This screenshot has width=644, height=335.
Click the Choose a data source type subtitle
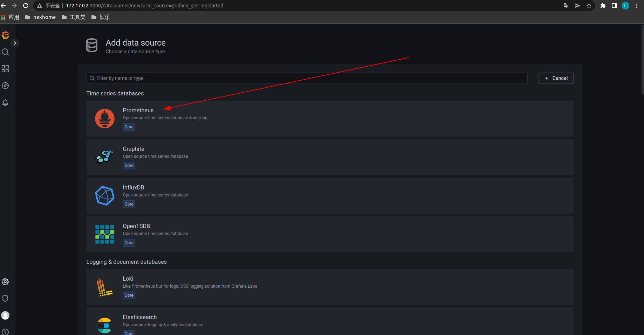[x=135, y=52]
